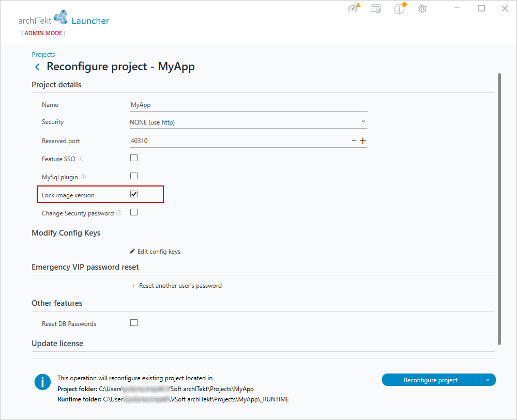Increase reserved port with plus button
The width and height of the screenshot is (517, 420).
tap(363, 141)
